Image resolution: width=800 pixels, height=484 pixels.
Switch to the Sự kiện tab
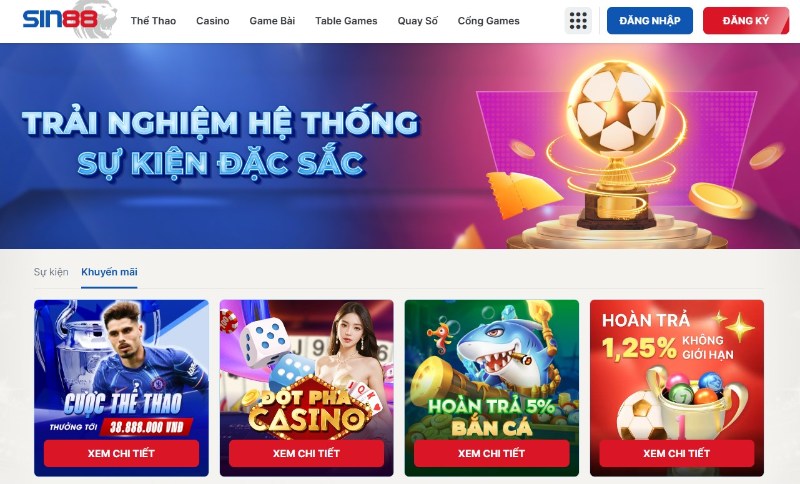tap(51, 272)
